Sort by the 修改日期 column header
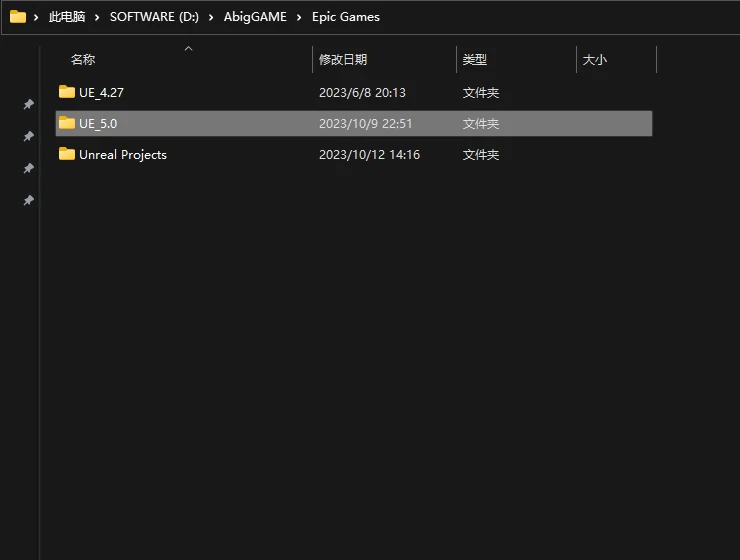The image size is (740, 560). [x=343, y=59]
